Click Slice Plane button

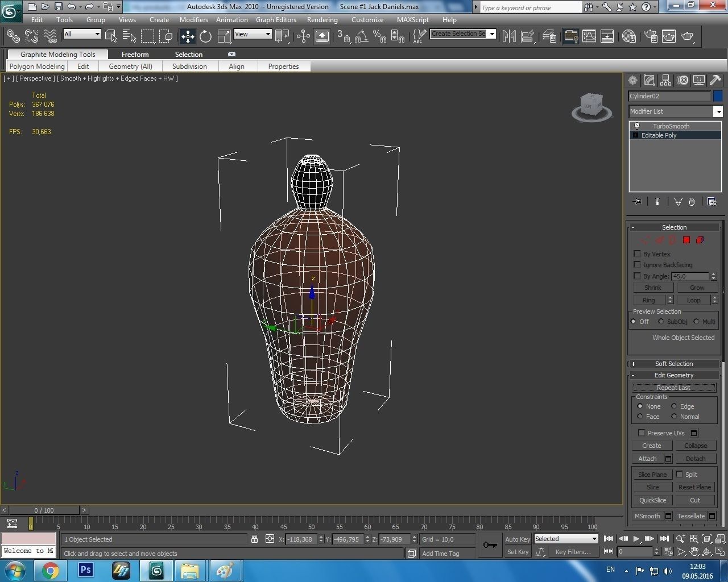tap(652, 475)
